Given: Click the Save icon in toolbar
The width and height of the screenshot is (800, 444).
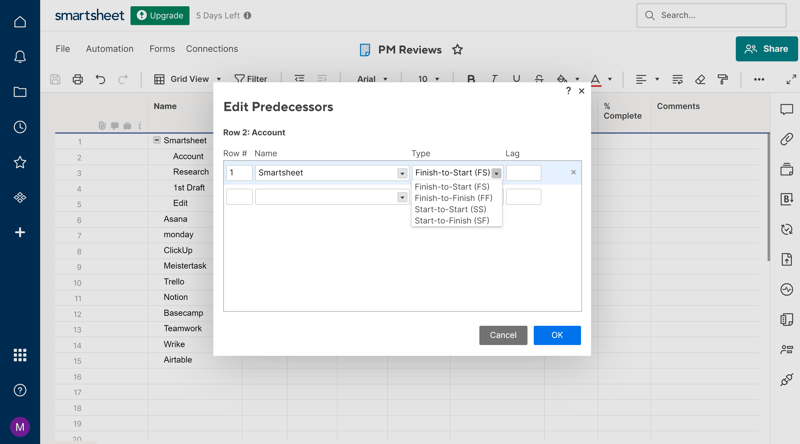Looking at the screenshot, I should [55, 79].
